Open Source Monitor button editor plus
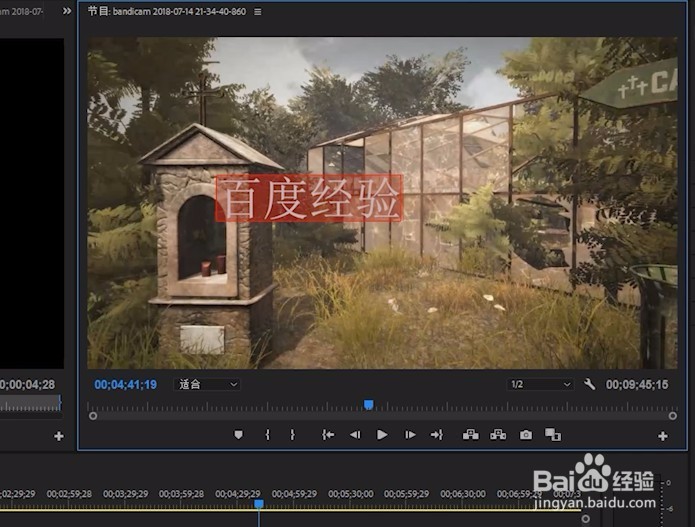This screenshot has width=695, height=527. click(59, 436)
